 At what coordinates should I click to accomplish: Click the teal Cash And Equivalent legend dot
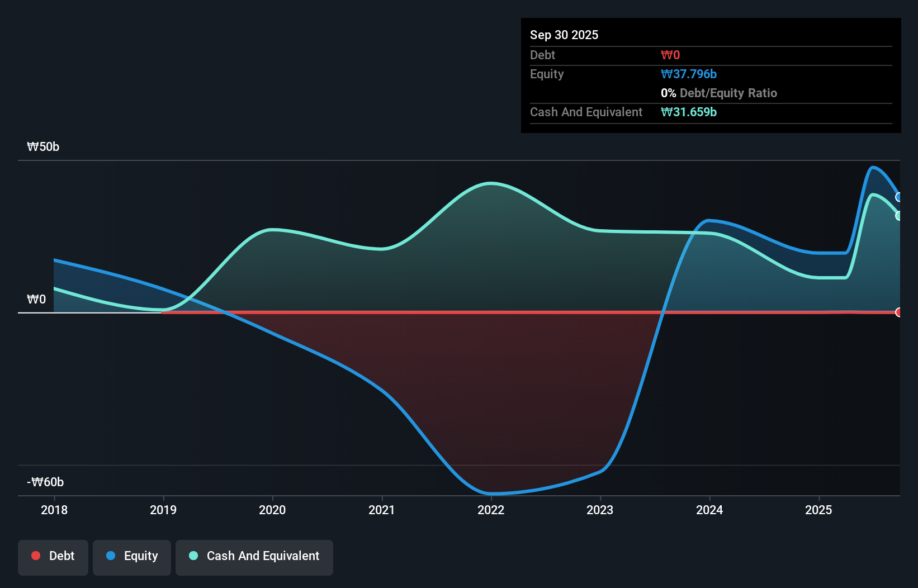tap(193, 556)
